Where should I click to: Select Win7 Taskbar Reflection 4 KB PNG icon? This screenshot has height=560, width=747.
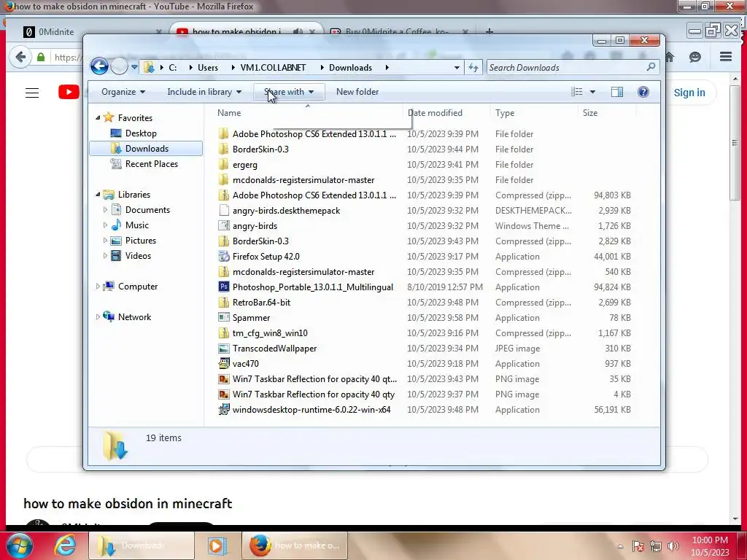tap(223, 394)
